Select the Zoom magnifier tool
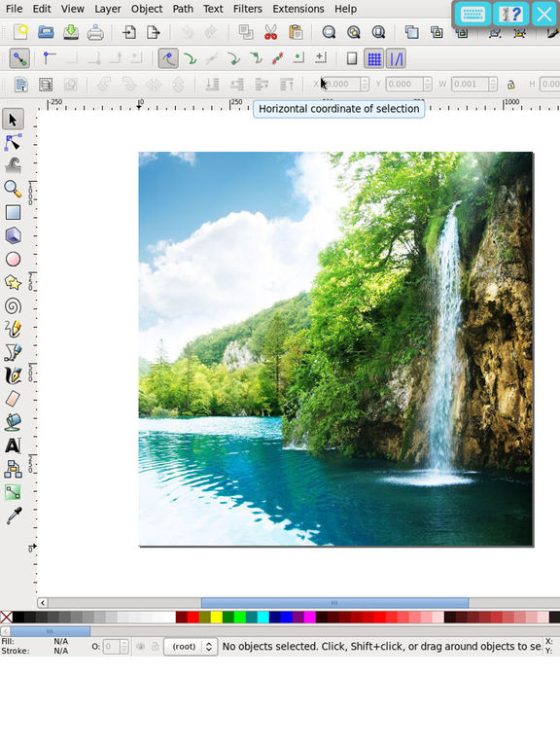The width and height of the screenshot is (560, 747). [x=13, y=189]
